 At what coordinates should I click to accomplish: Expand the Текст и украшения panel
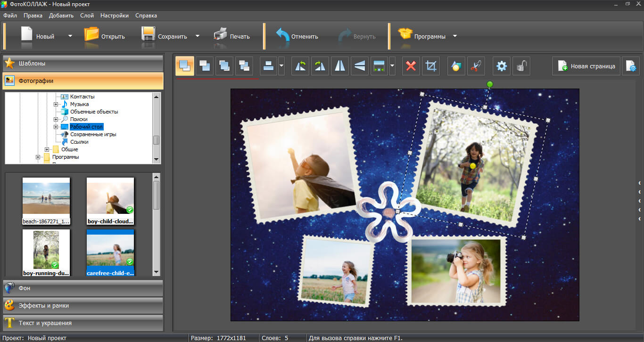(x=83, y=323)
